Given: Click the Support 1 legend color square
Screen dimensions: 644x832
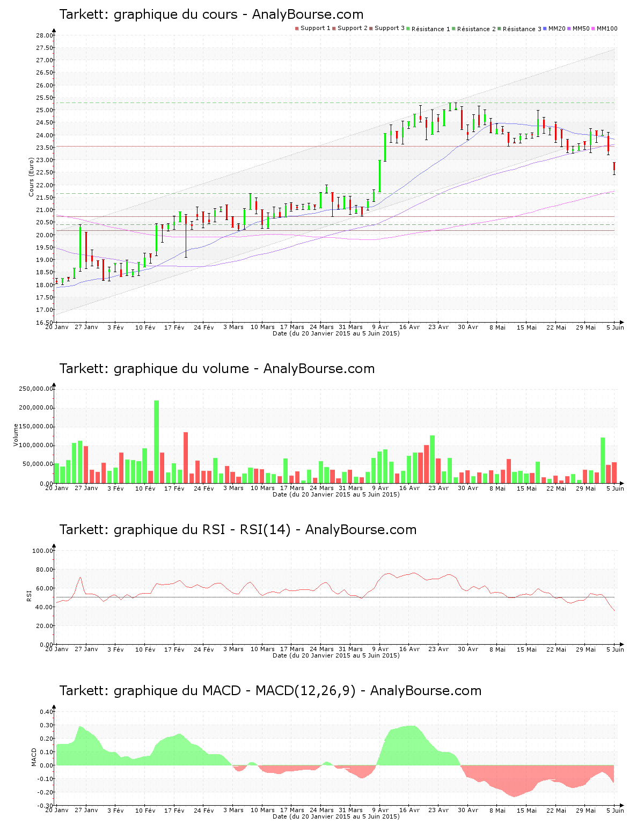Looking at the screenshot, I should [297, 28].
